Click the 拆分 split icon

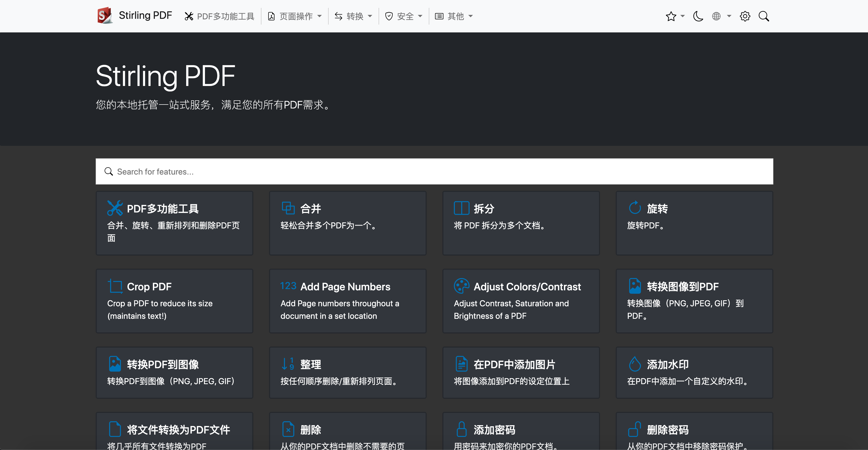[x=461, y=208]
